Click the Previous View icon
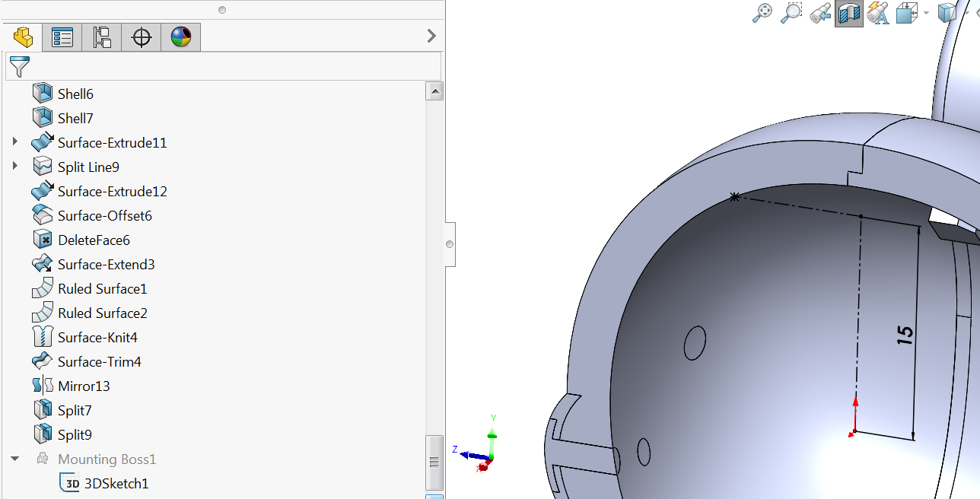This screenshot has height=499, width=980. point(819,13)
